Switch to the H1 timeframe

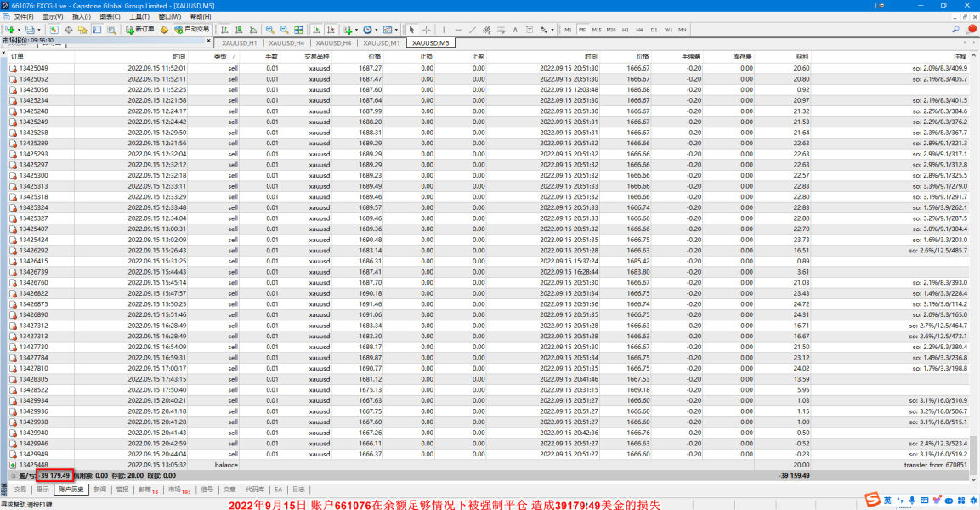pyautogui.click(x=625, y=30)
